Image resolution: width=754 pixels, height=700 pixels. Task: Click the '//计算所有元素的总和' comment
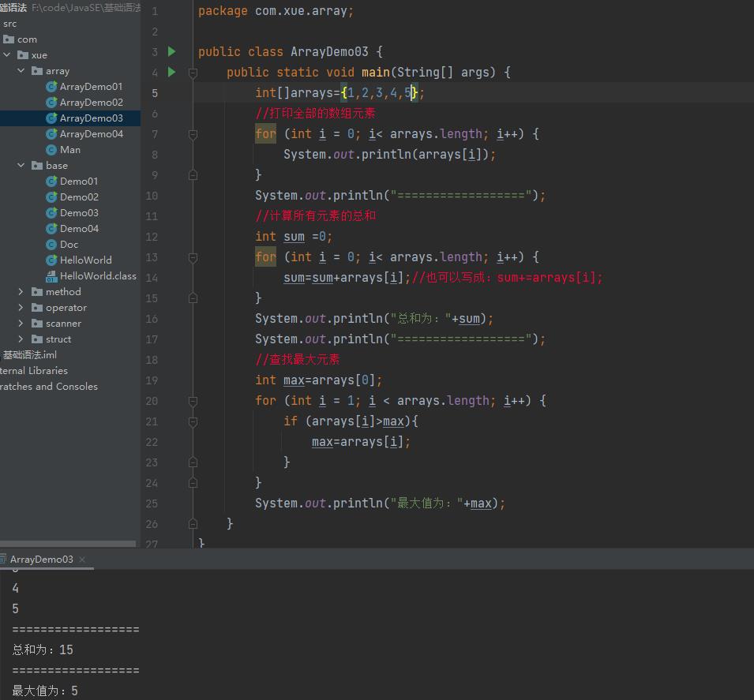(x=315, y=215)
